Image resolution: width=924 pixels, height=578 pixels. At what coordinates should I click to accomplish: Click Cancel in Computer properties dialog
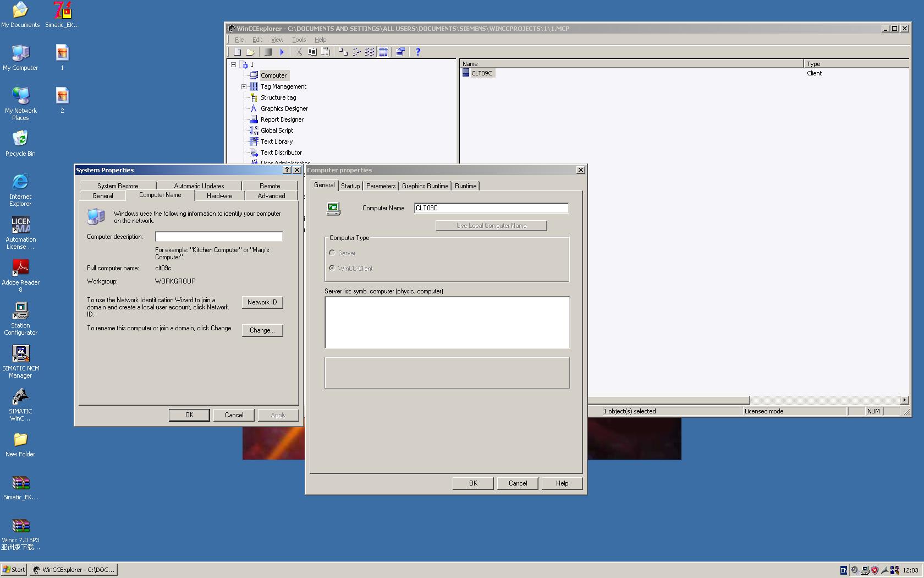[x=518, y=483]
